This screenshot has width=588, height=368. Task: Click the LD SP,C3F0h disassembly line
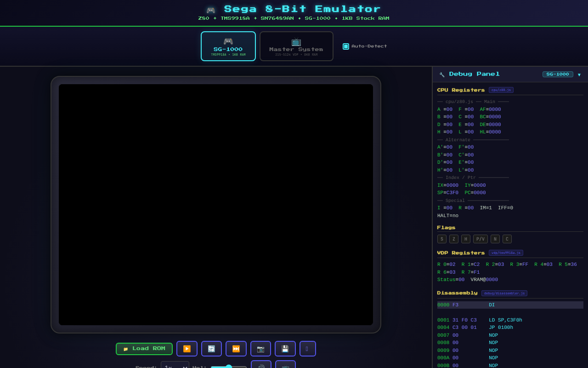[x=505, y=320]
